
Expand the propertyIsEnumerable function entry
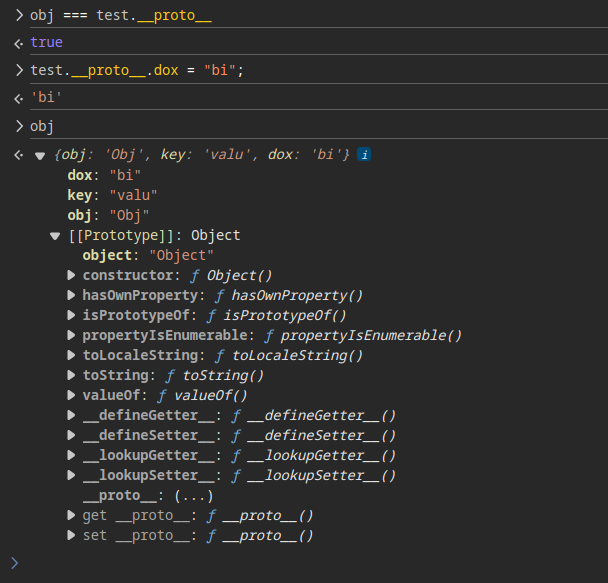coord(71,335)
